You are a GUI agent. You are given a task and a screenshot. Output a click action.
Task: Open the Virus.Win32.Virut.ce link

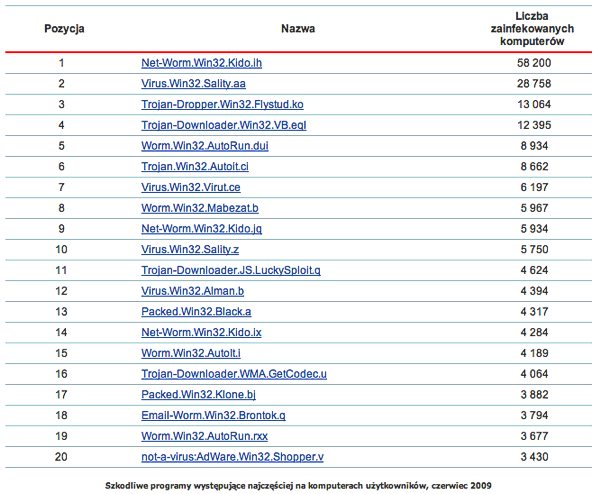point(191,187)
